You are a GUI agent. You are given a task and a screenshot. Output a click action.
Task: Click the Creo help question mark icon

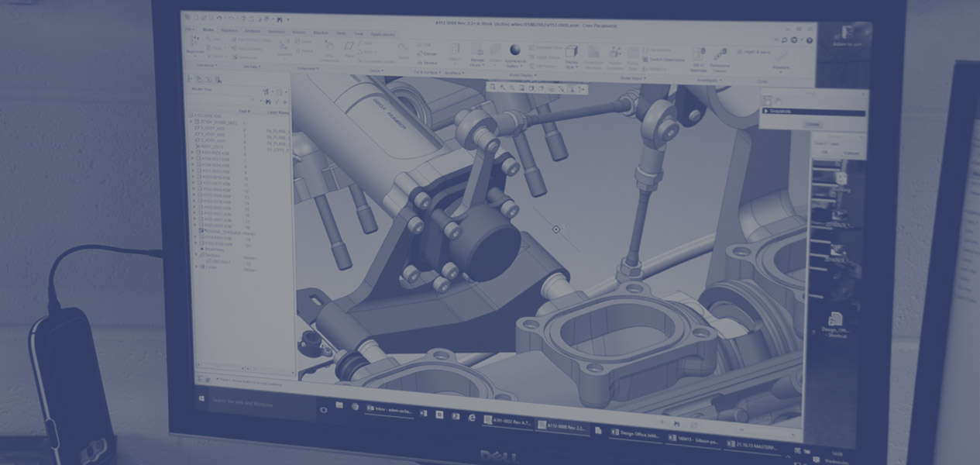pos(809,40)
